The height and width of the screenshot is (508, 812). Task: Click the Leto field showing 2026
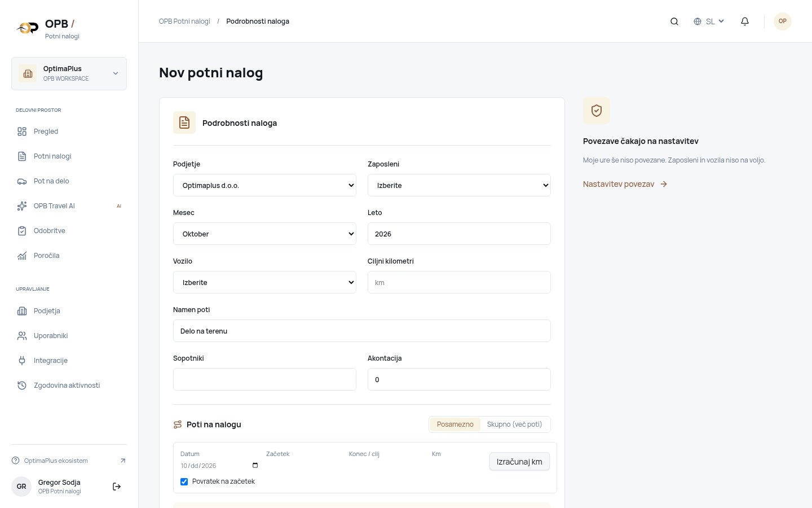(459, 234)
